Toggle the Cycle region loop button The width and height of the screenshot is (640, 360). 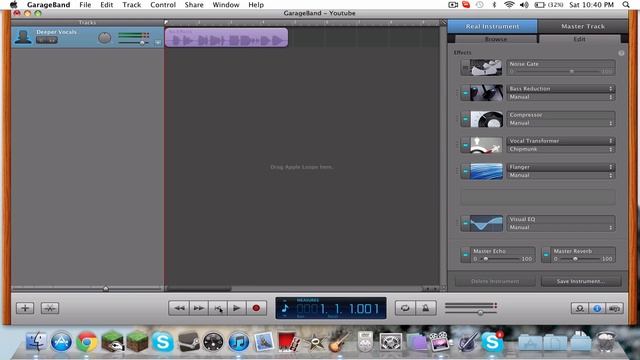pyautogui.click(x=405, y=308)
